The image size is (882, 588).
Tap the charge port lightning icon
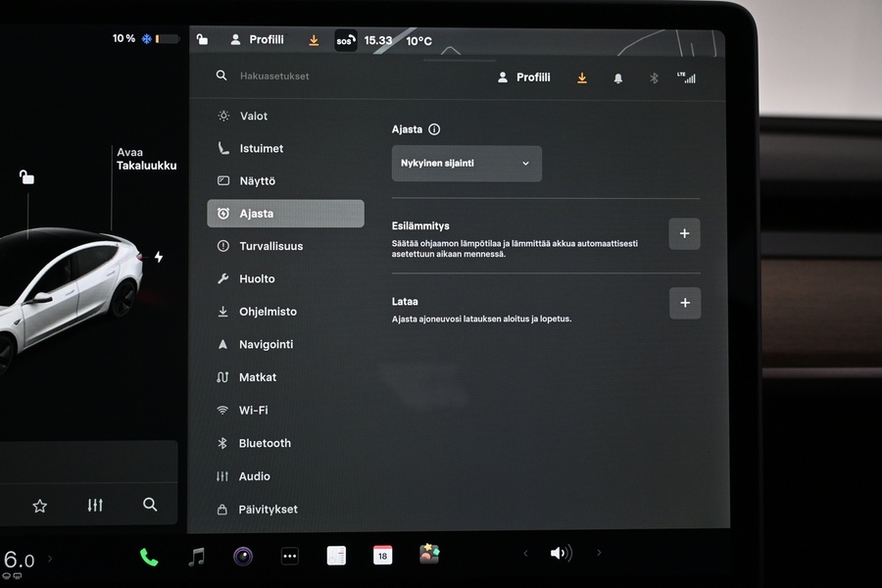(x=159, y=257)
